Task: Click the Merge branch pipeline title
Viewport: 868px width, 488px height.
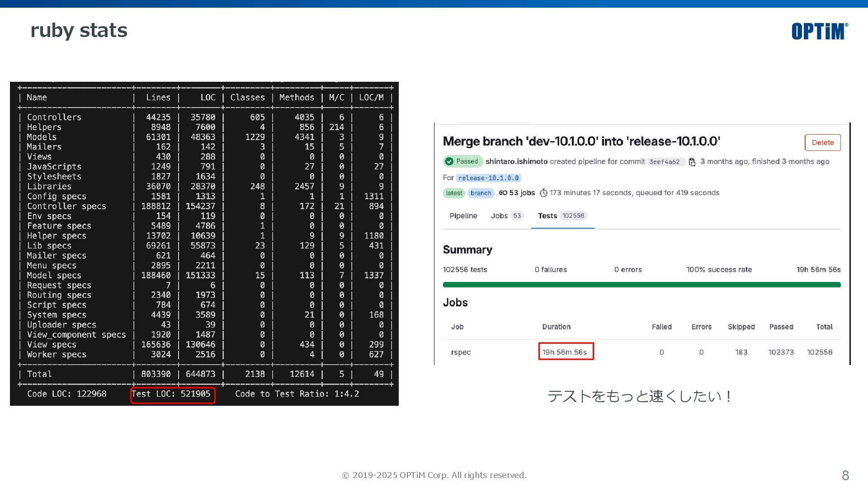Action: [581, 141]
